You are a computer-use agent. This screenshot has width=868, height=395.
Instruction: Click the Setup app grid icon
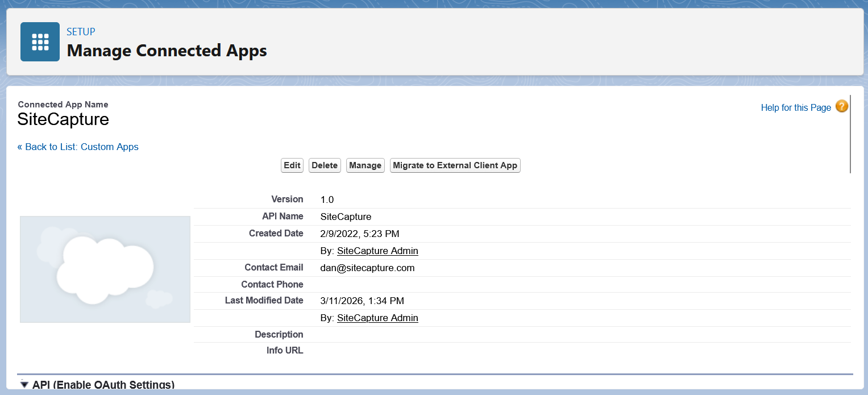click(40, 41)
